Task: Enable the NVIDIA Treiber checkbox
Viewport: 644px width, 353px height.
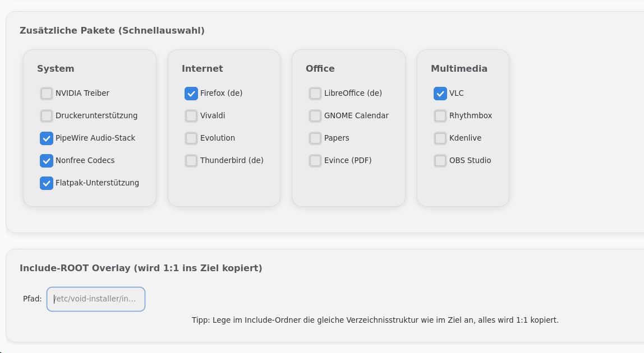Action: (47, 94)
